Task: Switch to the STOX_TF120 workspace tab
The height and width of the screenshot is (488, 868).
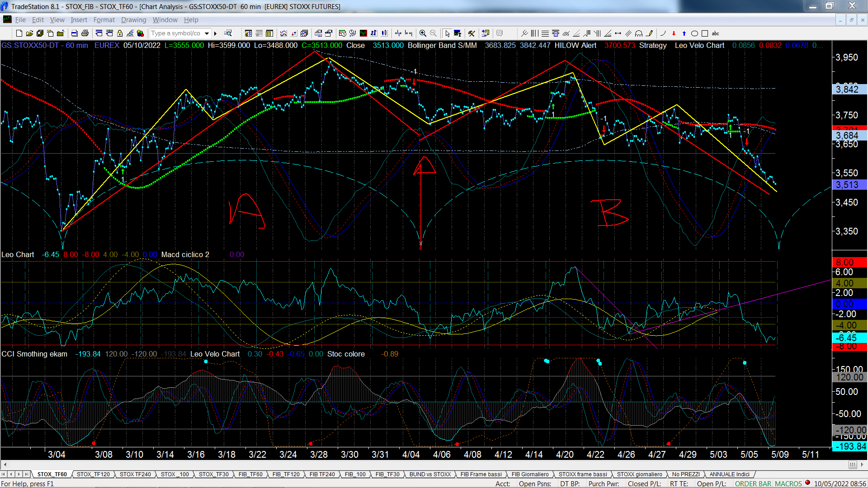Action: [x=93, y=474]
